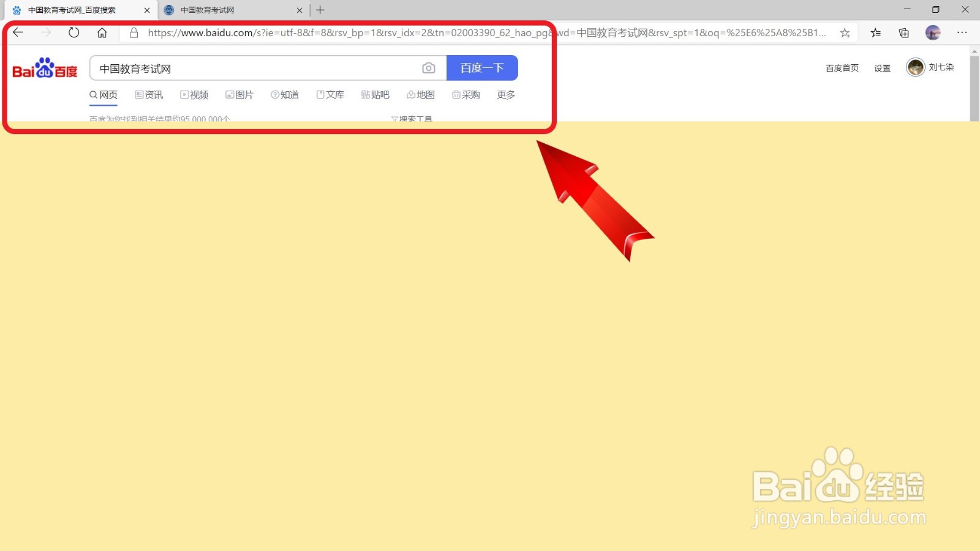Minimize the browser window
The height and width of the screenshot is (551, 980).
point(907,10)
